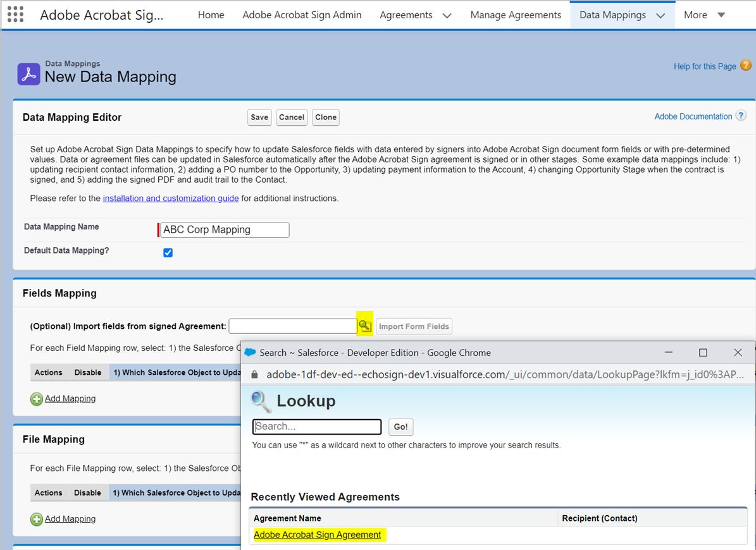Click the Actions header in Fields Mapping table
Image resolution: width=756 pixels, height=550 pixels.
tap(48, 372)
